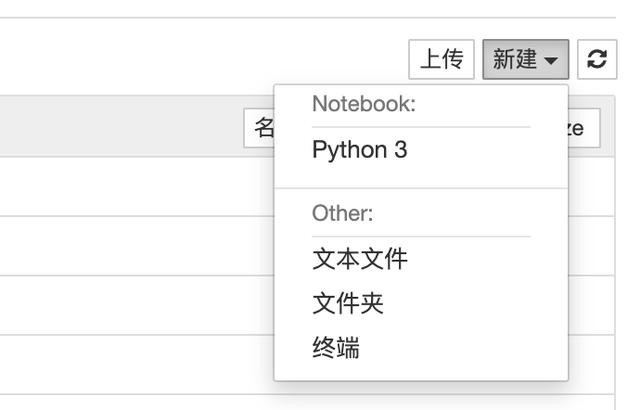640x410 pixels.
Task: Click blank menu area below 终端
Action: click(x=421, y=372)
